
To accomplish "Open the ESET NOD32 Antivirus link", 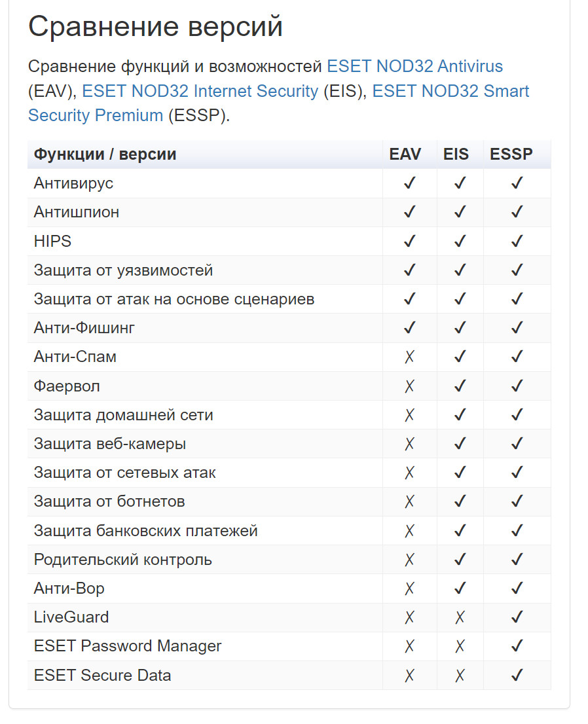I will 414,66.
